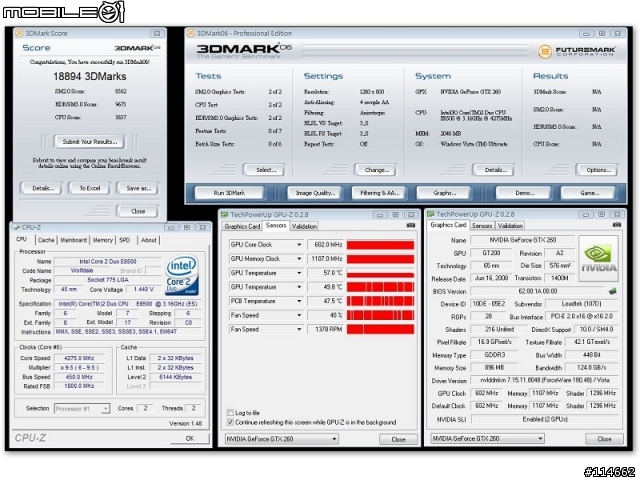This screenshot has width=640, height=480.
Task: Open the 57.0 °C GPU Temperature sensor dropdown
Action: (x=299, y=273)
